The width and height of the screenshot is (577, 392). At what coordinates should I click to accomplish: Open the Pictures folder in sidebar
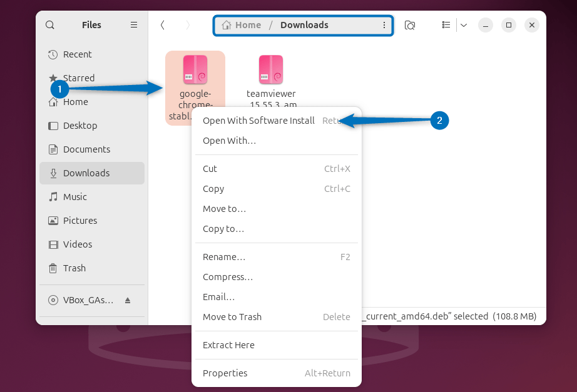pos(81,220)
